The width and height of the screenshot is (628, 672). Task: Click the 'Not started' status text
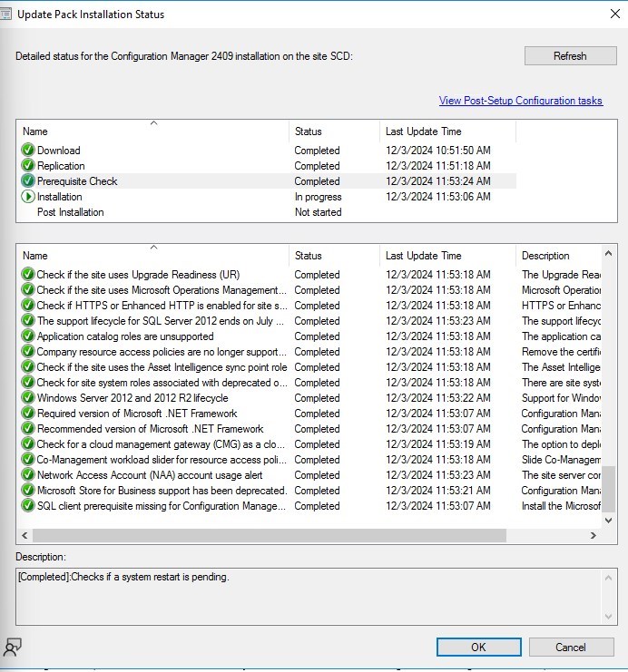318,212
